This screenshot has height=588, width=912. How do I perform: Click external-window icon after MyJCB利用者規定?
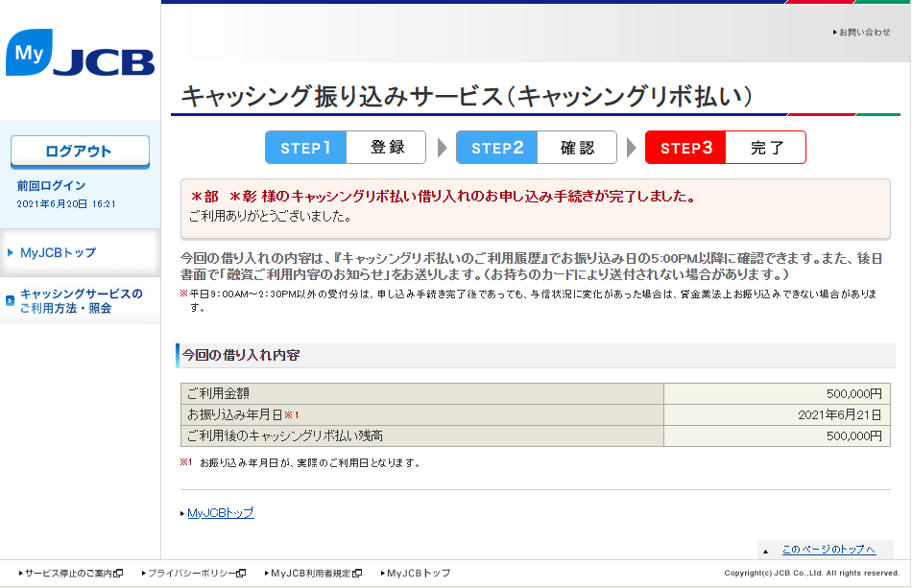click(x=357, y=574)
